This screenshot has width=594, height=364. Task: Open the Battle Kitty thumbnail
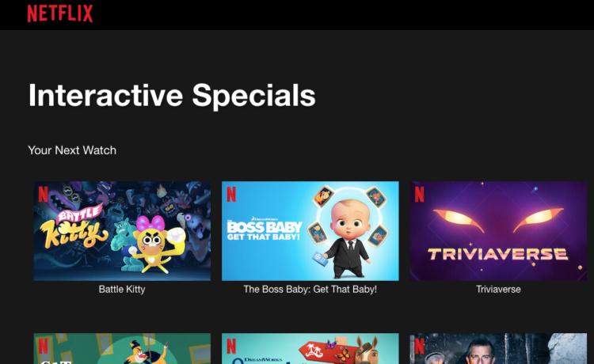point(122,231)
